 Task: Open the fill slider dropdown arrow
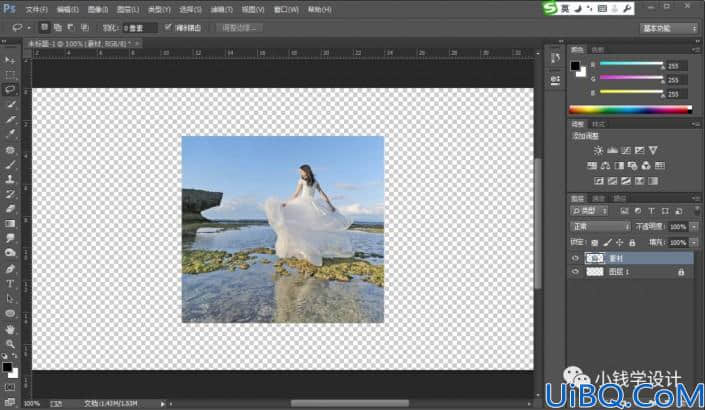click(694, 243)
